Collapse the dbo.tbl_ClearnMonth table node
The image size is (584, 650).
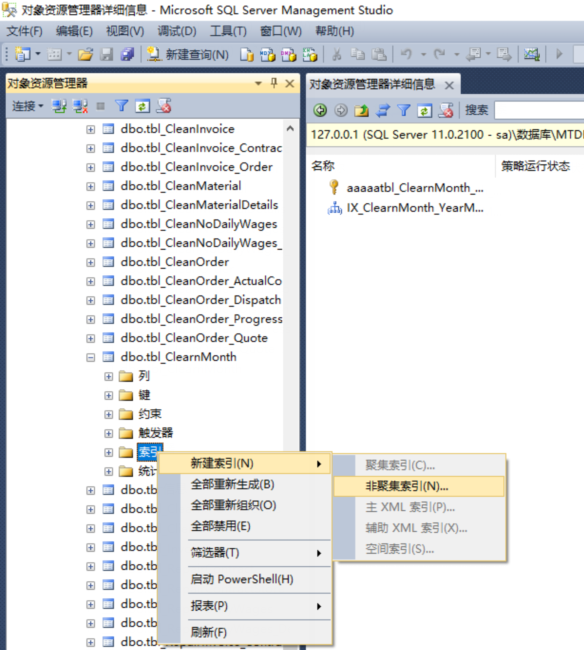[90, 357]
